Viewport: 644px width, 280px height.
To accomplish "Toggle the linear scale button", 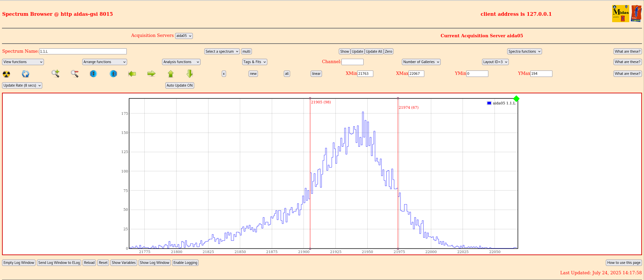I will click(316, 74).
